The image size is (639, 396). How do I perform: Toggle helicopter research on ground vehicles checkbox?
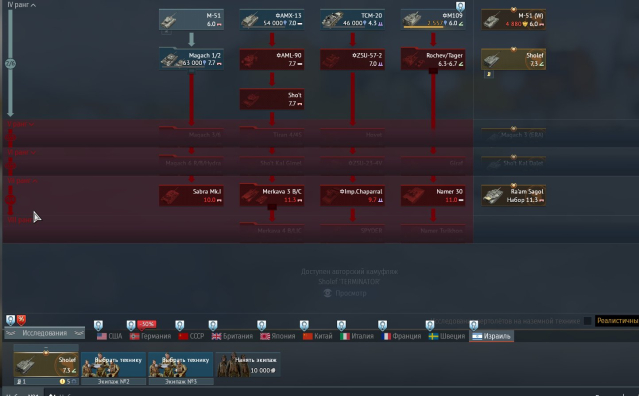[x=588, y=321]
